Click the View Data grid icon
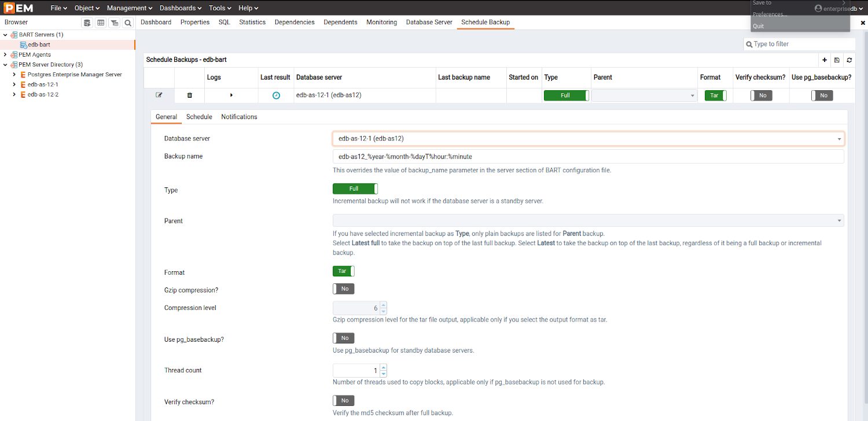 [101, 23]
